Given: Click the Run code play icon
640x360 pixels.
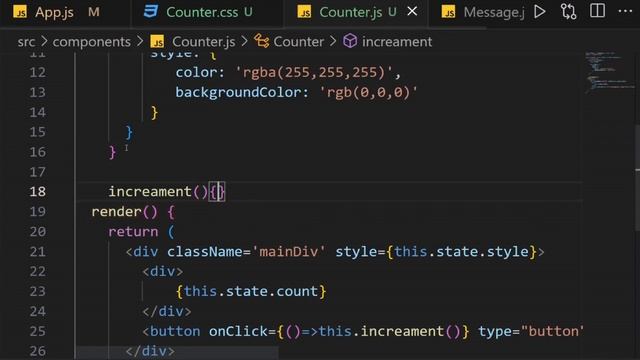Looking at the screenshot, I should [540, 11].
